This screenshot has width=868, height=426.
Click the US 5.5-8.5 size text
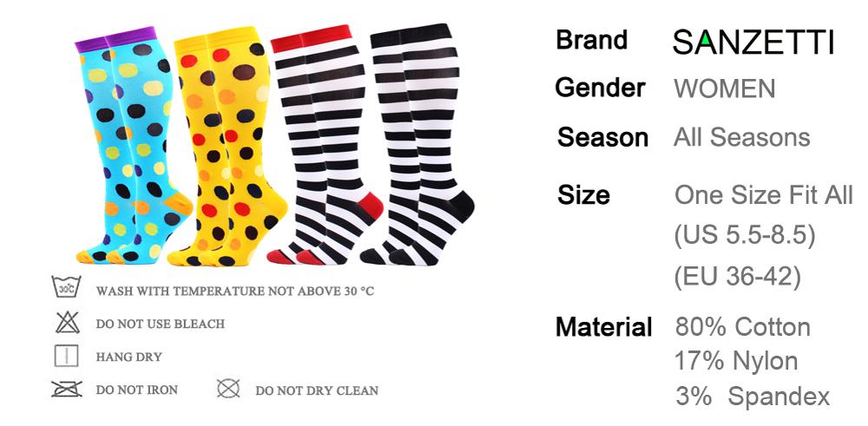click(x=745, y=235)
